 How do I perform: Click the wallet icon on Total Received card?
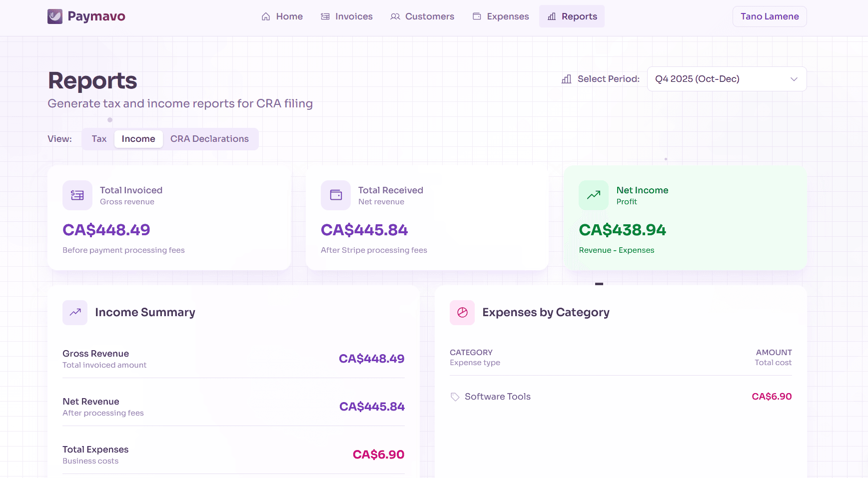[336, 195]
